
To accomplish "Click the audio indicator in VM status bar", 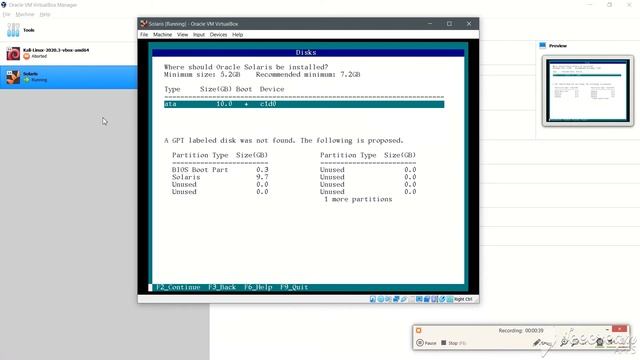I will pos(388,299).
